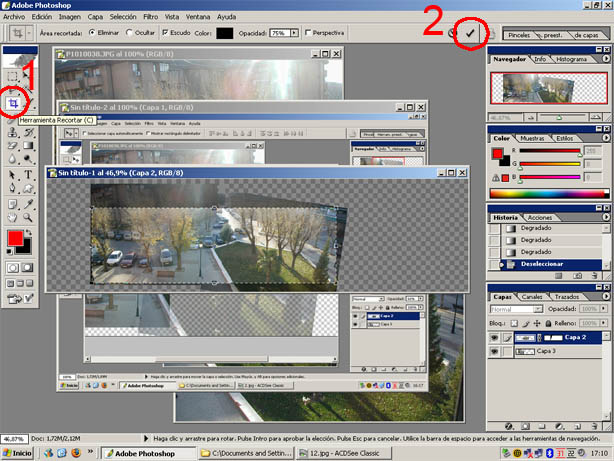Viewport: 614px width, 461px height.
Task: Open the Crop tool preset picker dropdown
Action: click(29, 33)
